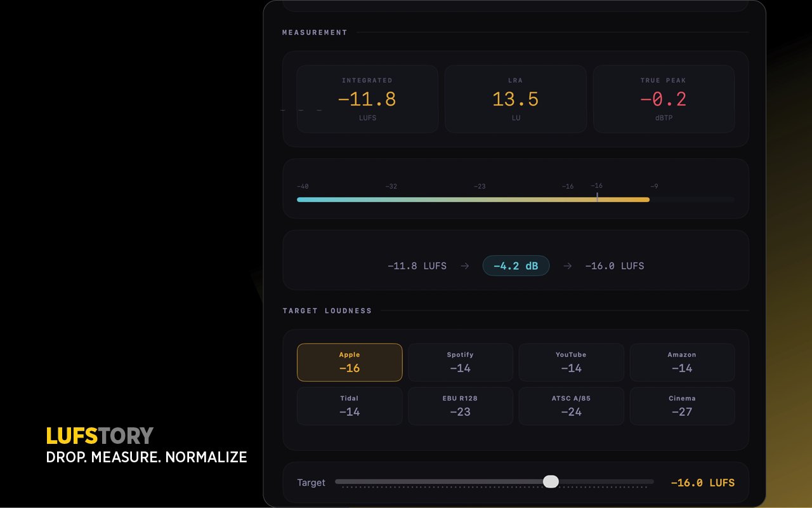Select the Spotify -14 loudness preset

pos(460,362)
